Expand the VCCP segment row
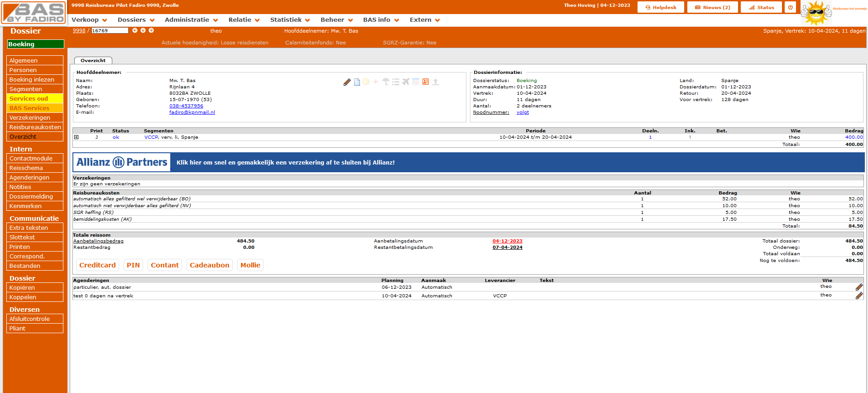Screen dimensions: 868x393 tap(77, 137)
